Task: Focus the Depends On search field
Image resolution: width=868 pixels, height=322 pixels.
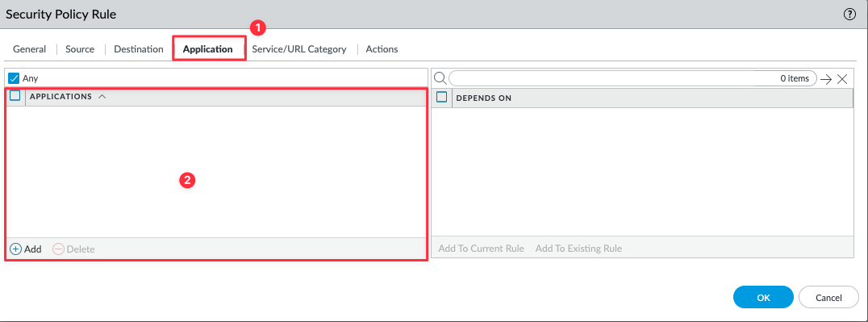Action: point(632,78)
